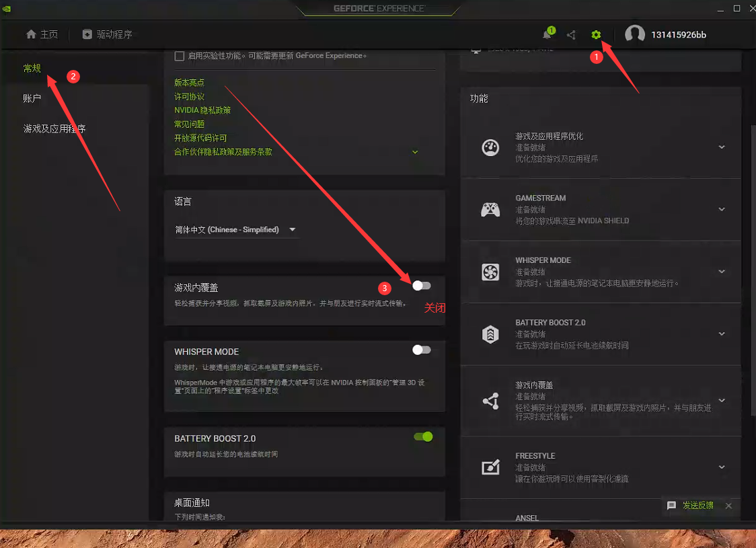Click the username 131415926bb
Screen dimensions: 756x548
679,35
